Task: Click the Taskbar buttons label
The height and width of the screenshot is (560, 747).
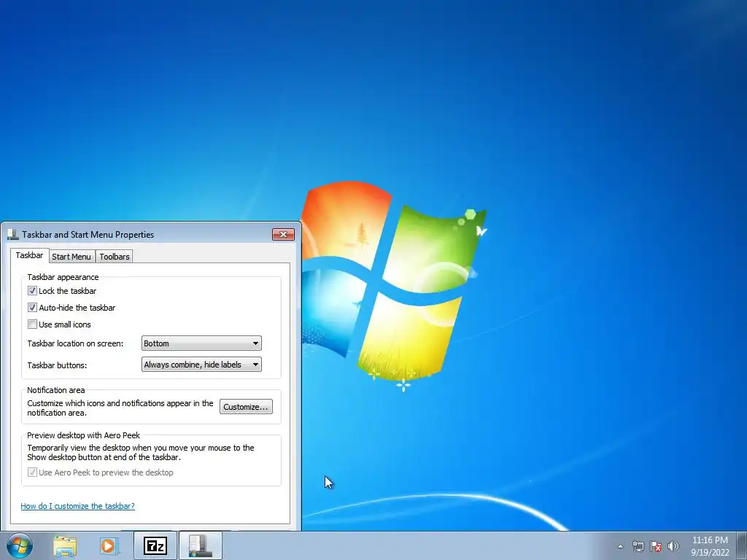Action: click(x=57, y=365)
